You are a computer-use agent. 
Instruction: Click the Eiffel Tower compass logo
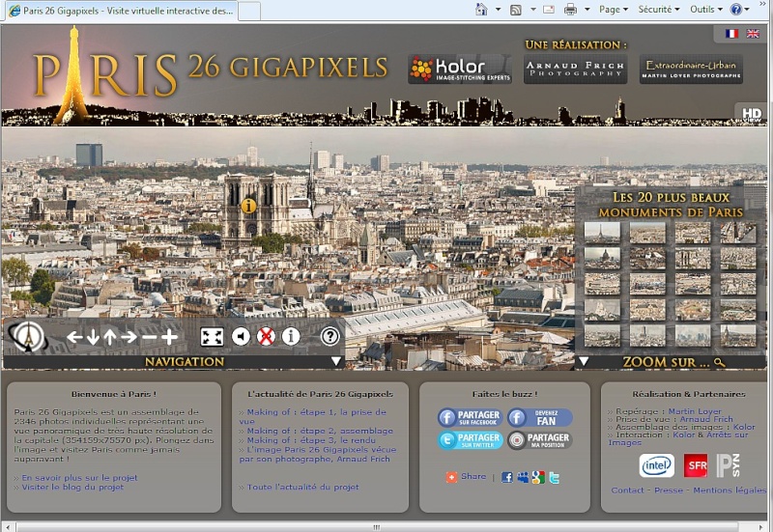click(28, 337)
